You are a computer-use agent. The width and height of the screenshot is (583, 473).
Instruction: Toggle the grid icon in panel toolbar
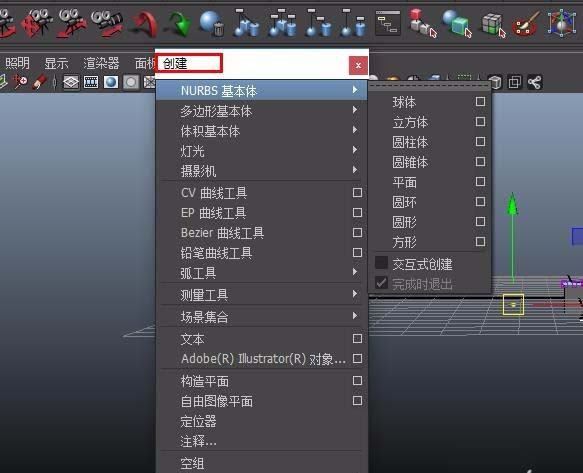pyautogui.click(x=71, y=82)
